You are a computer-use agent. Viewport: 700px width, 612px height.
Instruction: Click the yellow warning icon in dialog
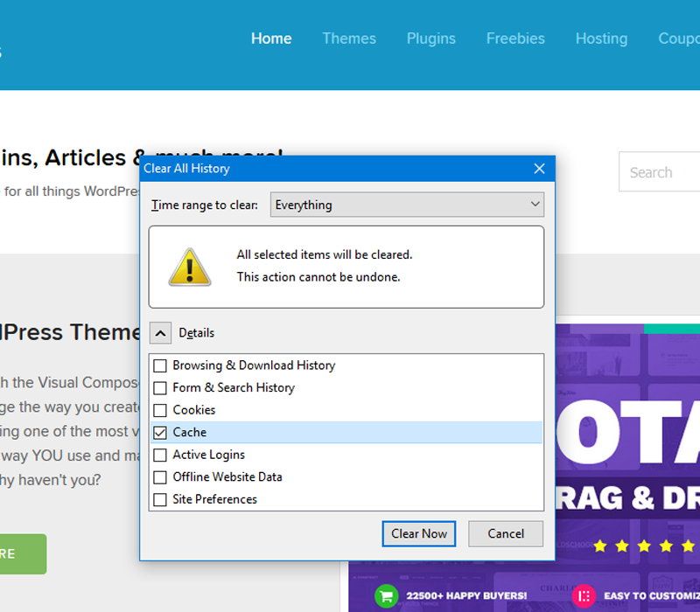click(190, 268)
